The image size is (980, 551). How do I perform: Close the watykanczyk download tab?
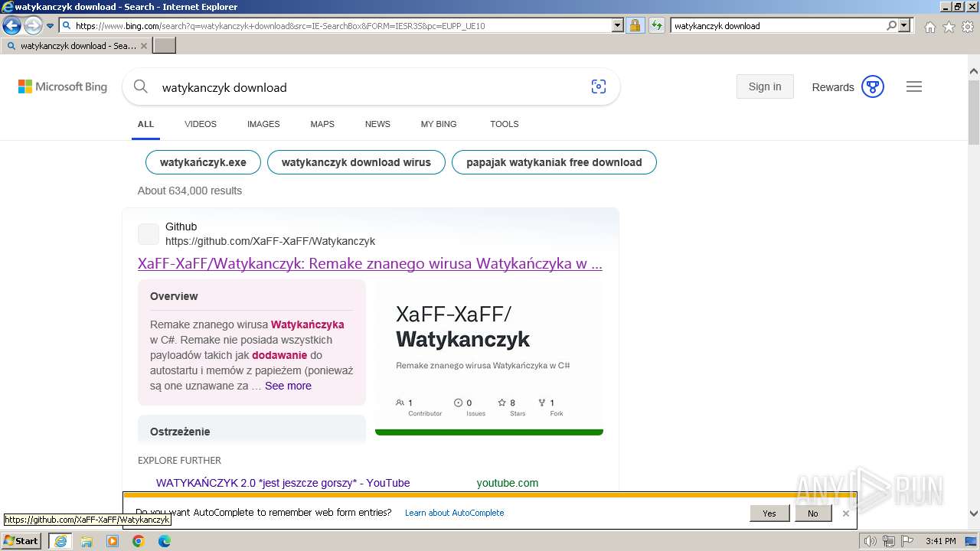(144, 46)
